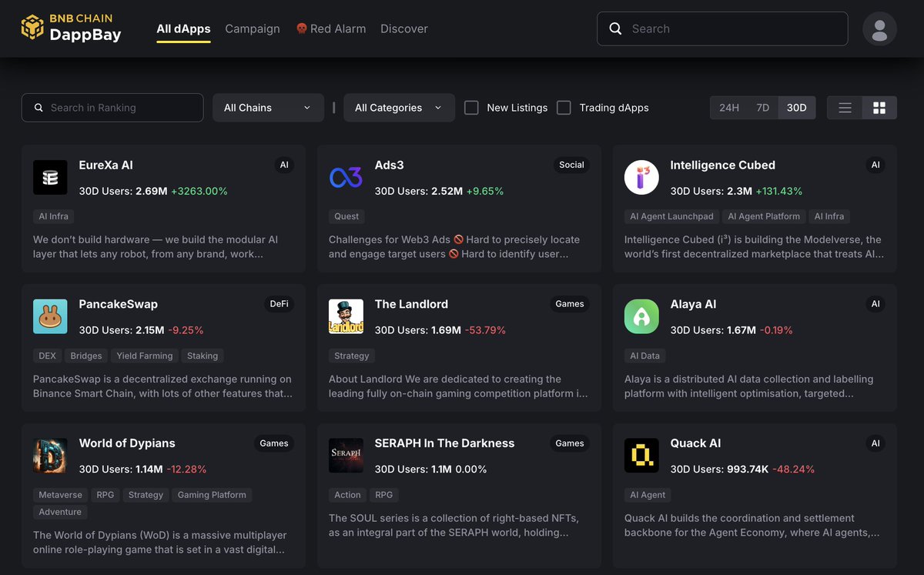Open the user profile avatar

[879, 29]
